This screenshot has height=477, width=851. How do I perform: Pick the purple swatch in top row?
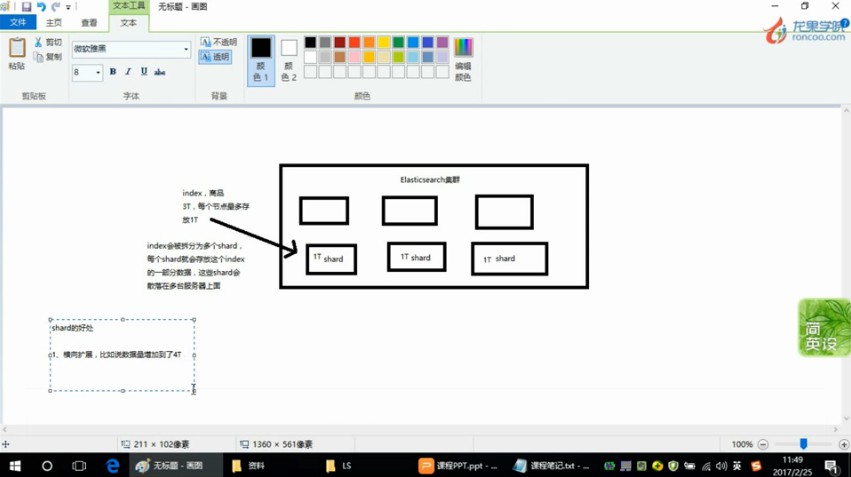tap(442, 42)
